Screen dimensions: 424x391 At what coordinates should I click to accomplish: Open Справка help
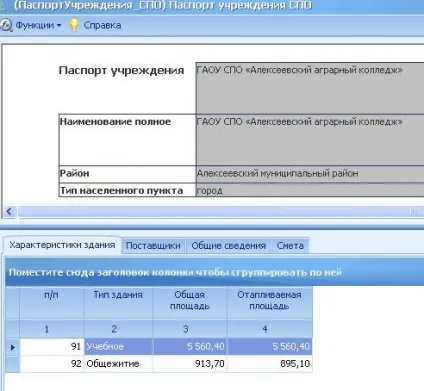102,25
